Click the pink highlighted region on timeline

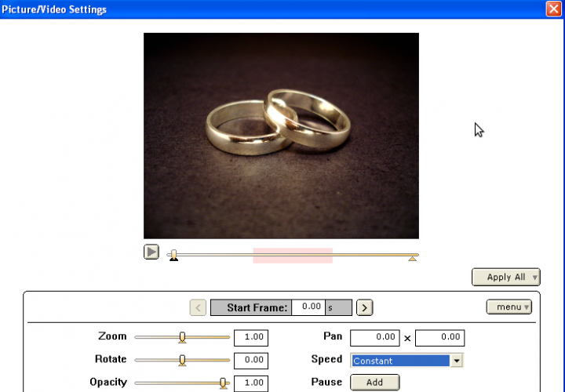pyautogui.click(x=292, y=255)
